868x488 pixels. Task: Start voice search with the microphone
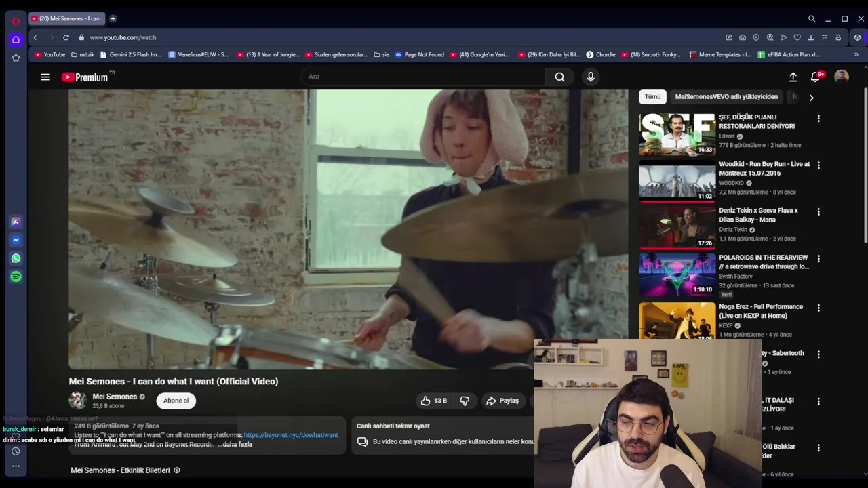(x=591, y=77)
